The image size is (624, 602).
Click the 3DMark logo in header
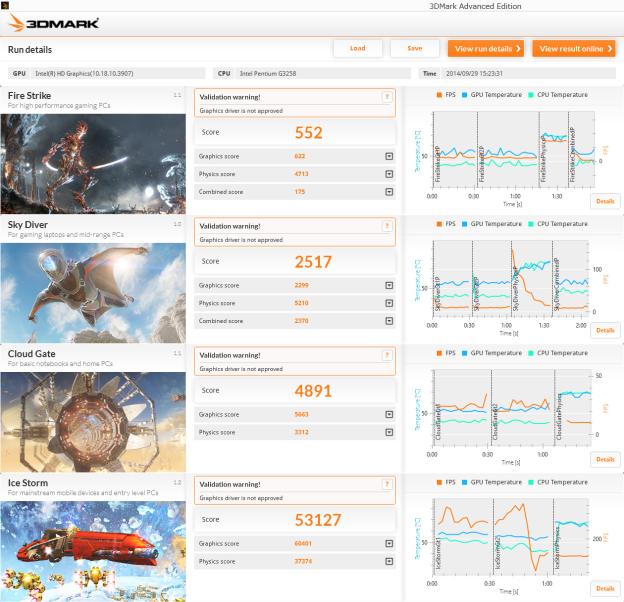click(x=53, y=23)
